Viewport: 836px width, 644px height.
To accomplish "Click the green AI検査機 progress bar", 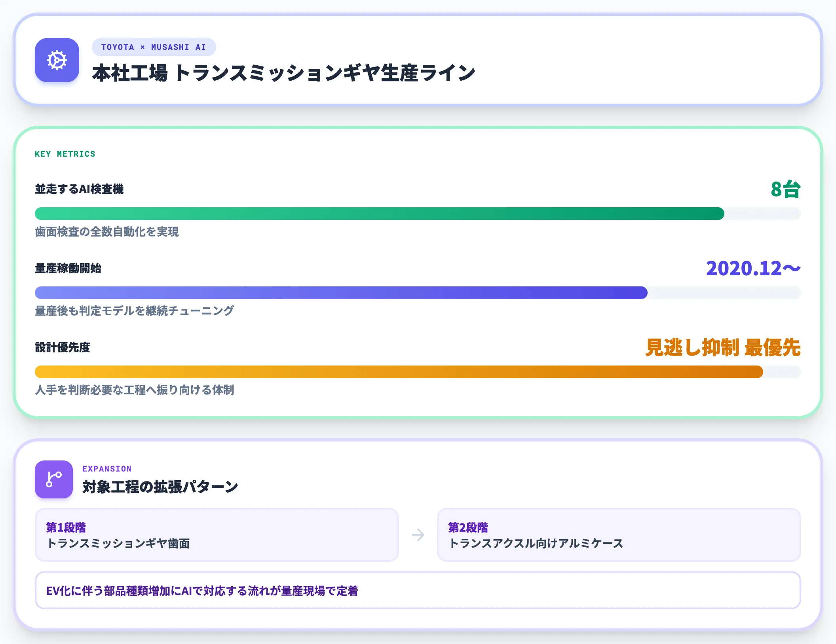I will click(x=418, y=214).
